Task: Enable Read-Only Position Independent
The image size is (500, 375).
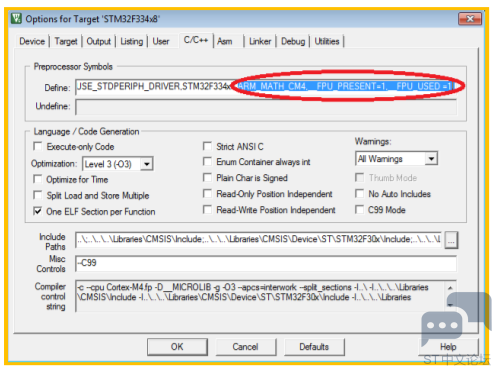Action: click(x=207, y=193)
